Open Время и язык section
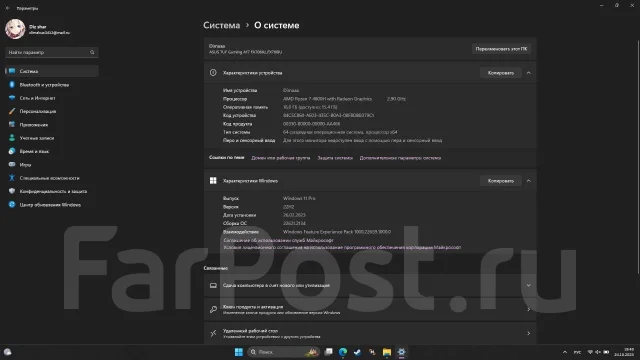This screenshot has width=640, height=360. (x=51, y=151)
